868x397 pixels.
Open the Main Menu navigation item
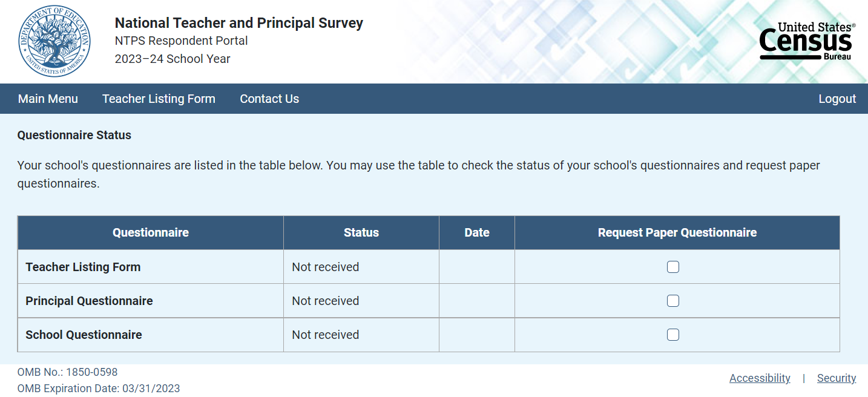48,99
